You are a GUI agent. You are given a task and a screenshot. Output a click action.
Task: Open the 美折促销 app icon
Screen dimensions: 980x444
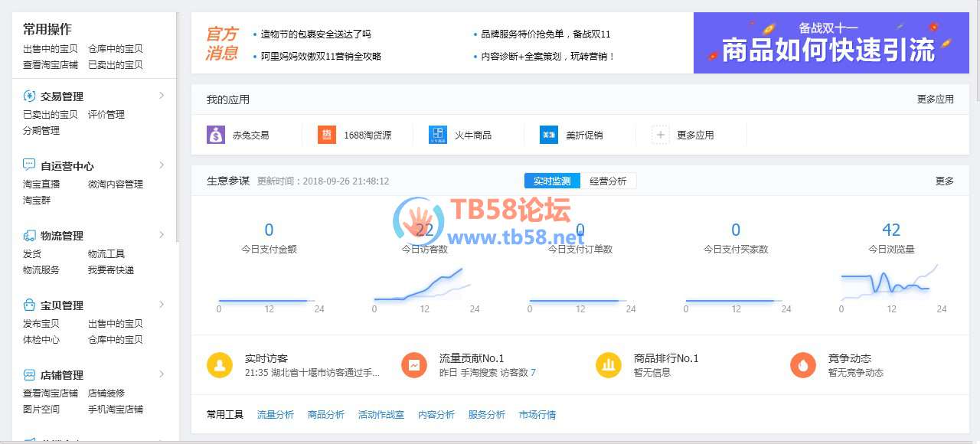coord(549,135)
